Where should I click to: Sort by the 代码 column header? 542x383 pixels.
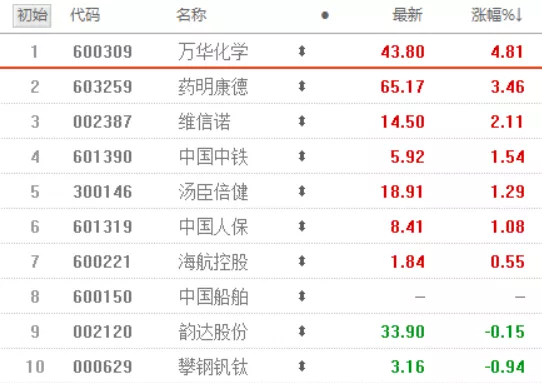click(x=85, y=15)
